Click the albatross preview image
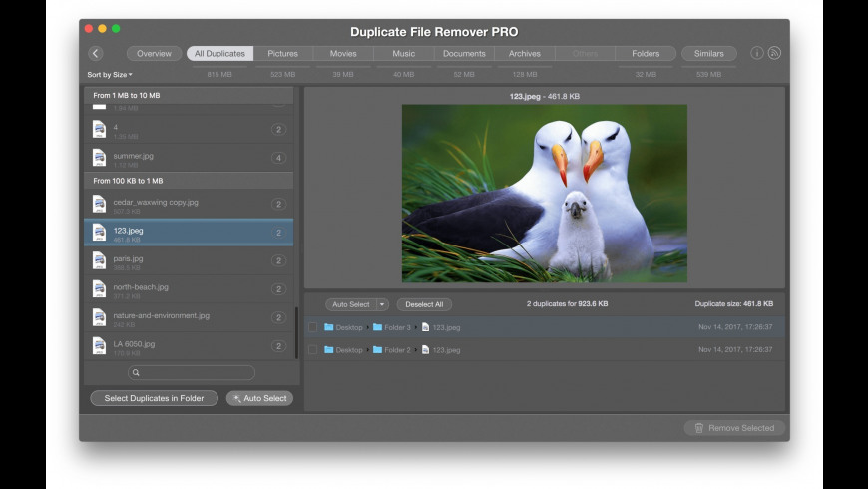Image resolution: width=868 pixels, height=489 pixels. point(544,194)
